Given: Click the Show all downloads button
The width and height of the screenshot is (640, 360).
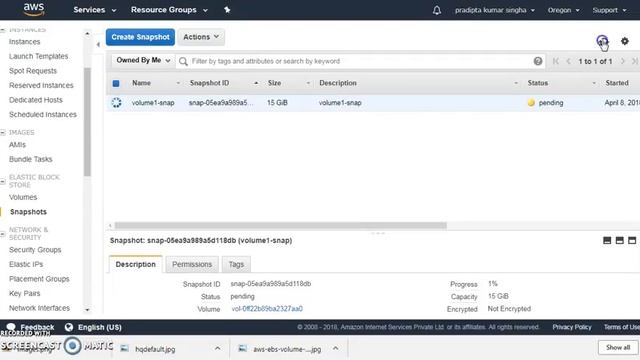Looking at the screenshot, I should (x=618, y=347).
